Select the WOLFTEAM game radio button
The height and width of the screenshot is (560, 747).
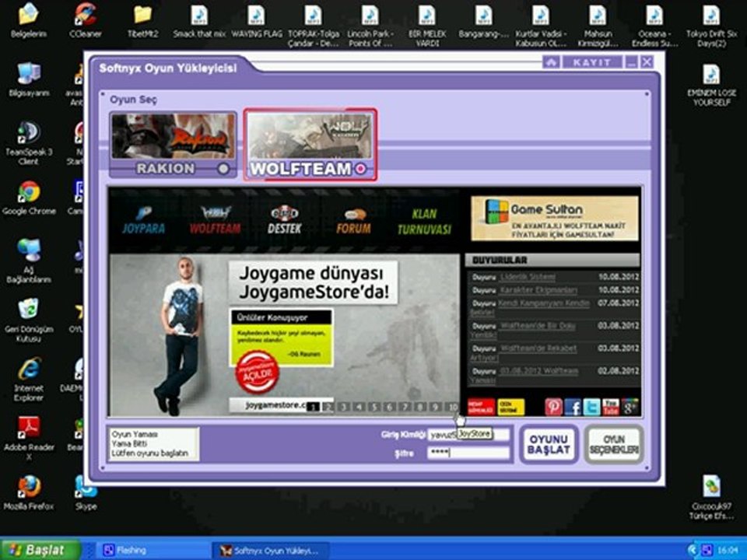point(361,169)
